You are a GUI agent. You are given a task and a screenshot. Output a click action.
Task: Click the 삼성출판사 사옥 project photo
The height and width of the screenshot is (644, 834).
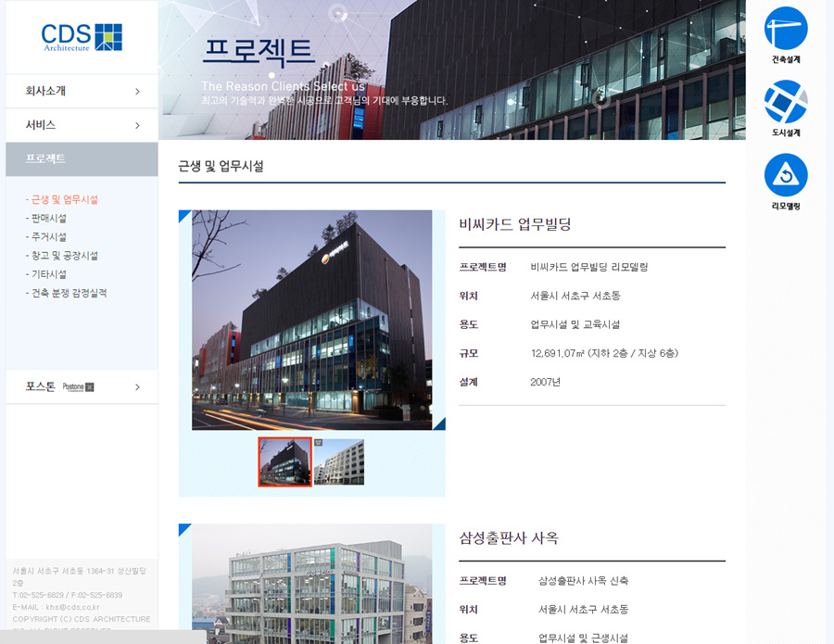click(312, 584)
